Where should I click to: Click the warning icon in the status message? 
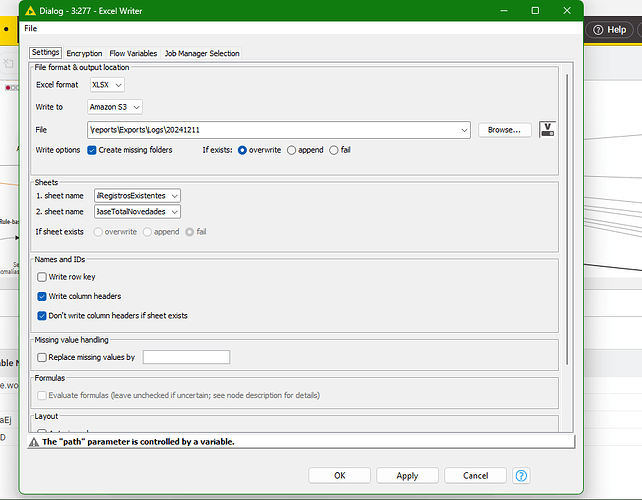point(34,442)
